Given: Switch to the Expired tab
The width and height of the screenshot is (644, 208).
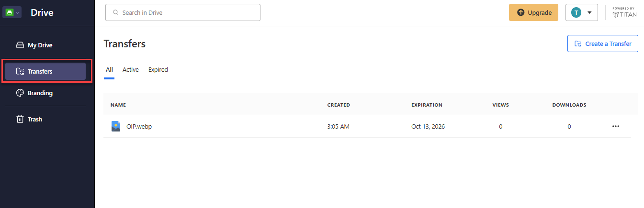Looking at the screenshot, I should pos(158,70).
